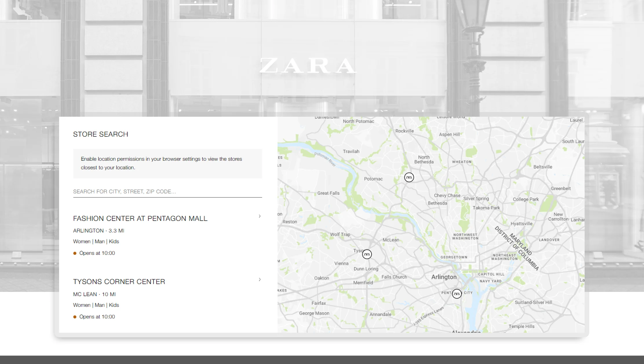Focus the city, street, zip code search field
The width and height of the screenshot is (644, 364).
click(167, 191)
